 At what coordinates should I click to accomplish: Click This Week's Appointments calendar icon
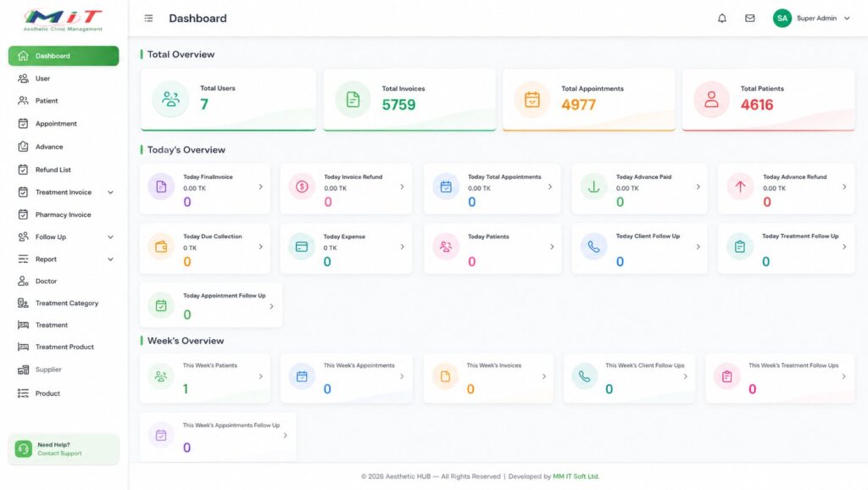click(302, 376)
